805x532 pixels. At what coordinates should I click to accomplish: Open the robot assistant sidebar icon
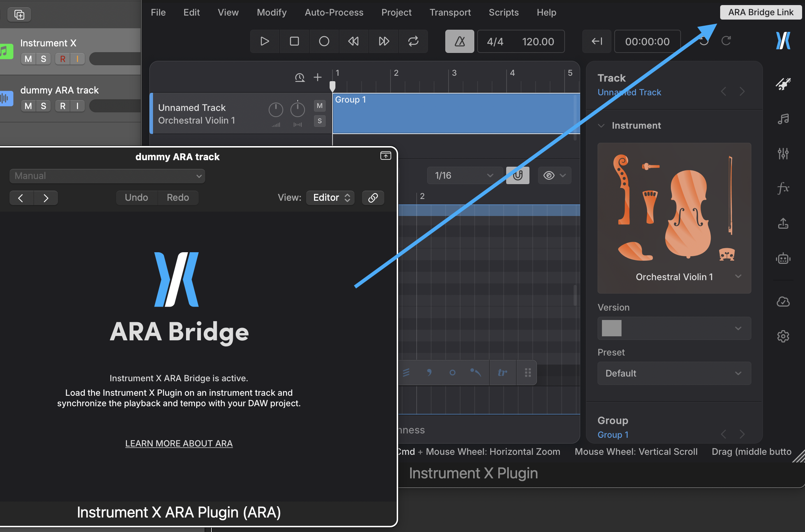point(783,258)
